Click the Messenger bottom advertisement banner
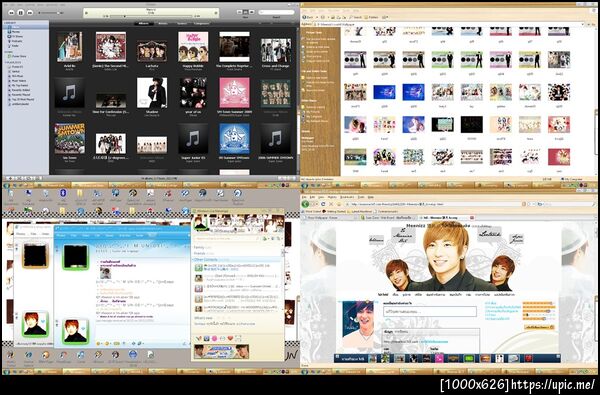 pyautogui.click(x=221, y=352)
